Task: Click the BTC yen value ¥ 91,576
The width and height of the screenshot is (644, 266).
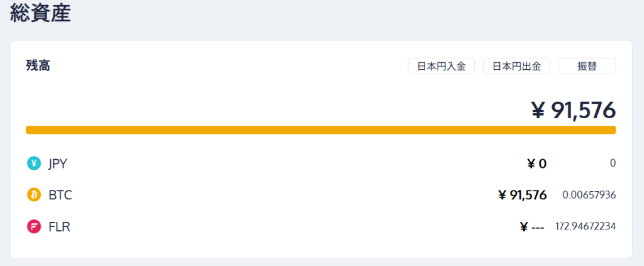Action: 522,195
